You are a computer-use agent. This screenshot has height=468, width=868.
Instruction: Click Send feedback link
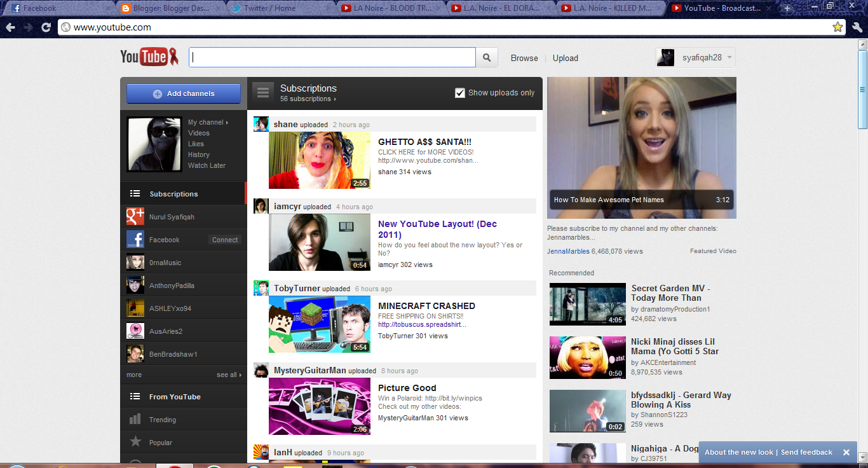[806, 452]
